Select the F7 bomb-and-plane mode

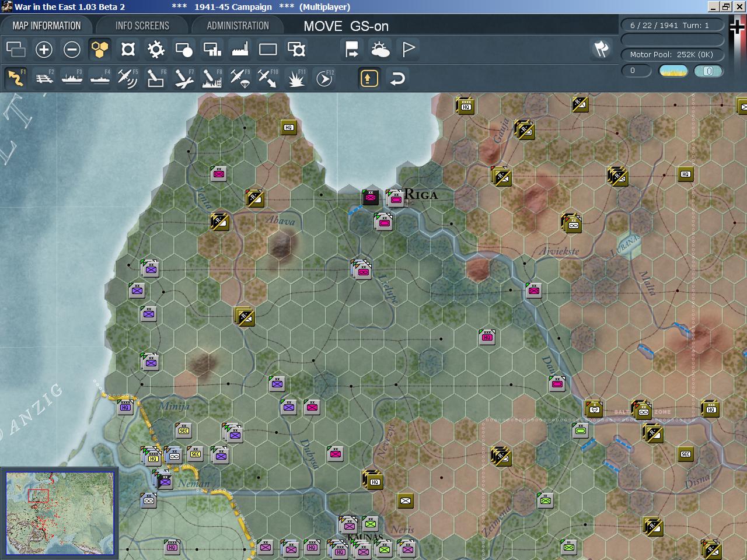[184, 78]
